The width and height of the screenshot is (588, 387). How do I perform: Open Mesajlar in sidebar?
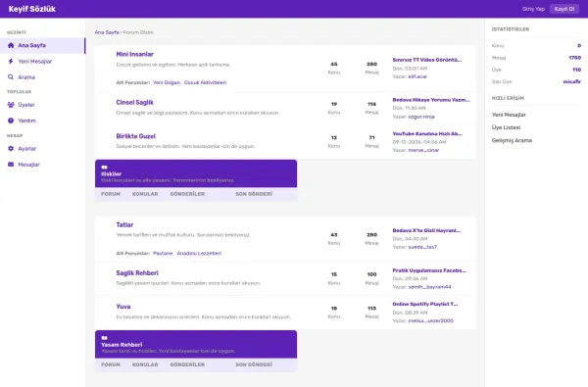click(42, 165)
